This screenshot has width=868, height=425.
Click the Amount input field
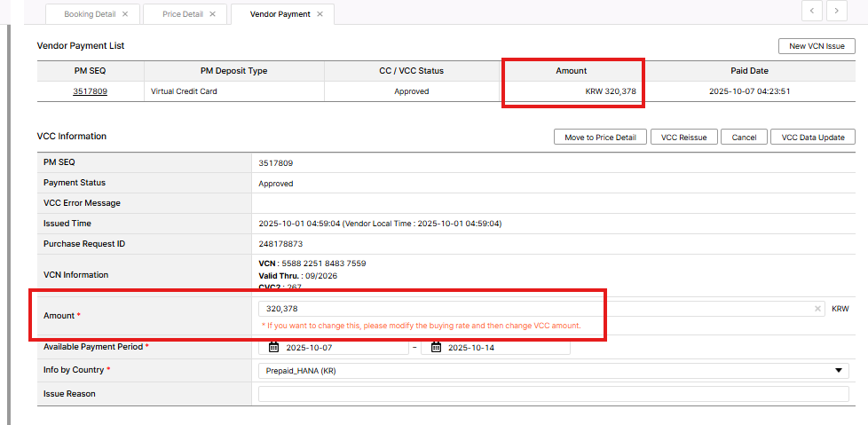tap(541, 309)
